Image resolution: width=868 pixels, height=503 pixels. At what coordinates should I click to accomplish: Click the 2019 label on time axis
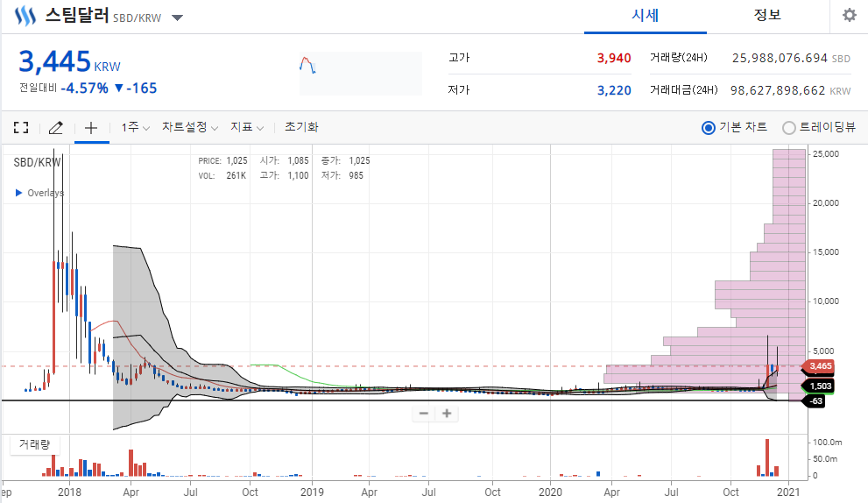(x=312, y=492)
